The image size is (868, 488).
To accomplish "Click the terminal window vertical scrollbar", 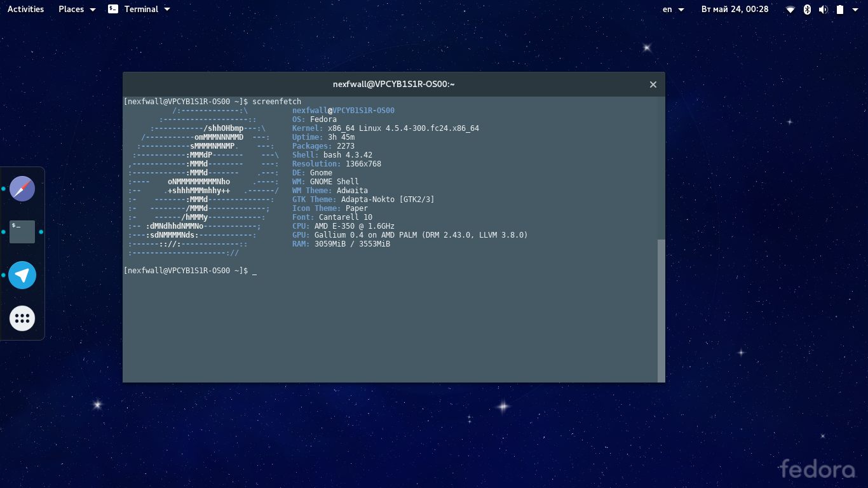I will (x=661, y=311).
